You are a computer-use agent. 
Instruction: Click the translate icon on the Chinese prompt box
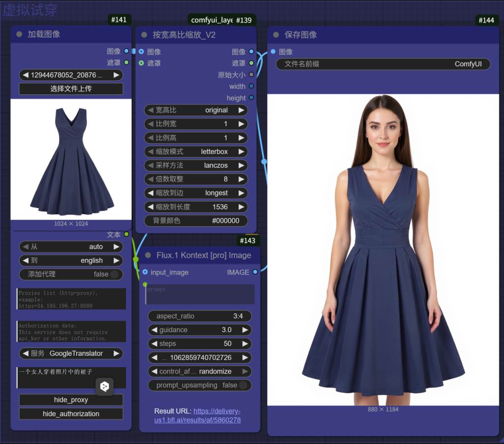104,386
